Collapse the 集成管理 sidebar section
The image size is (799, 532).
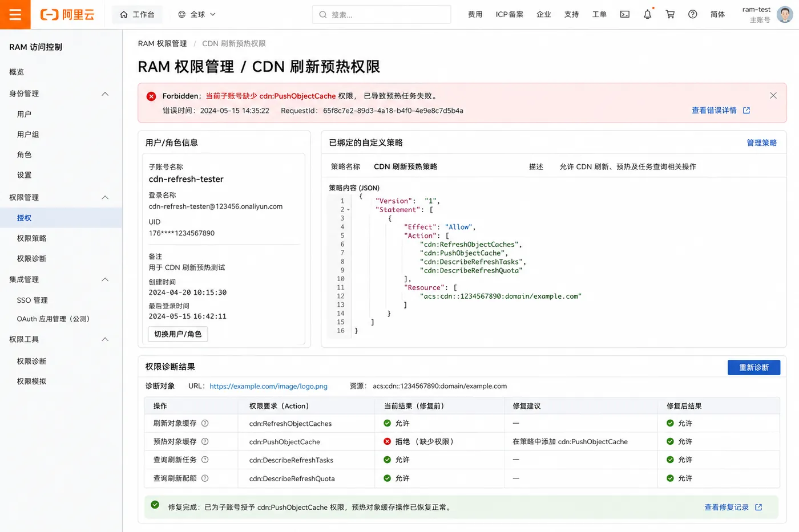tap(105, 279)
